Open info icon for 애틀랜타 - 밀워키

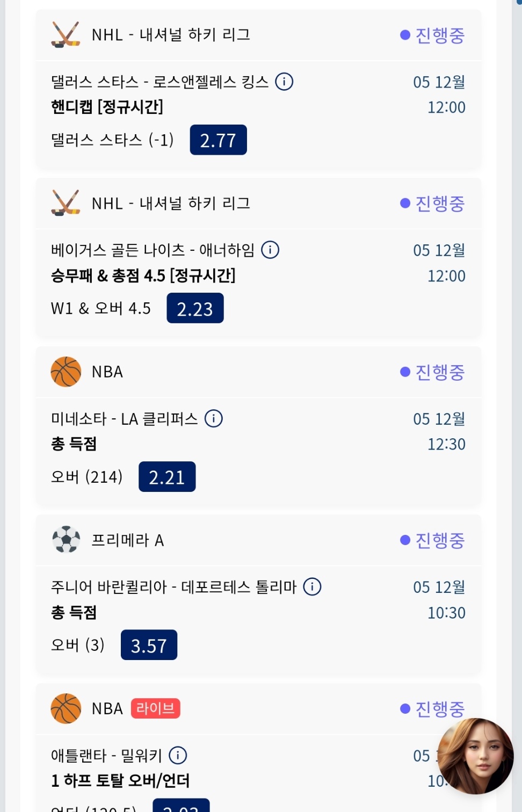pyautogui.click(x=178, y=755)
